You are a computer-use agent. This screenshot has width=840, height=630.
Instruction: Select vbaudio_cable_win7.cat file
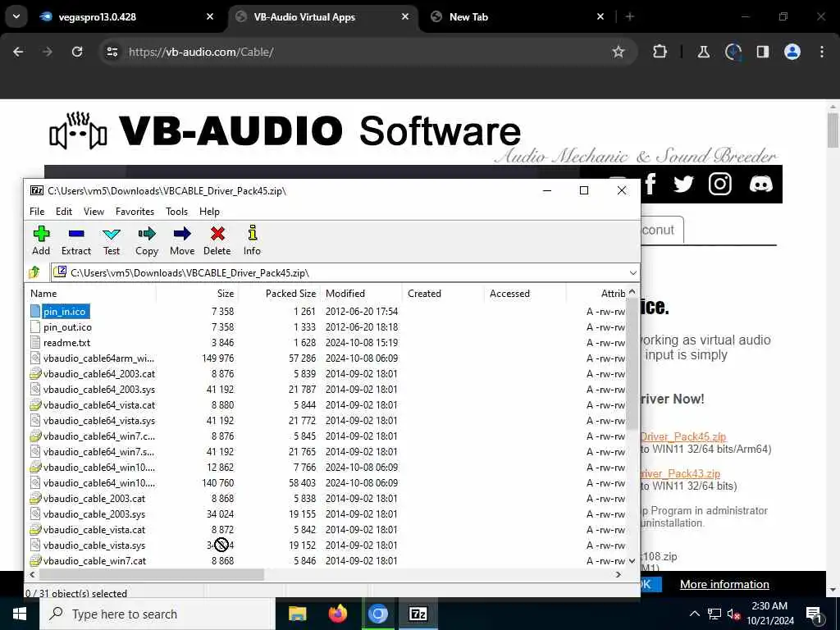(95, 561)
